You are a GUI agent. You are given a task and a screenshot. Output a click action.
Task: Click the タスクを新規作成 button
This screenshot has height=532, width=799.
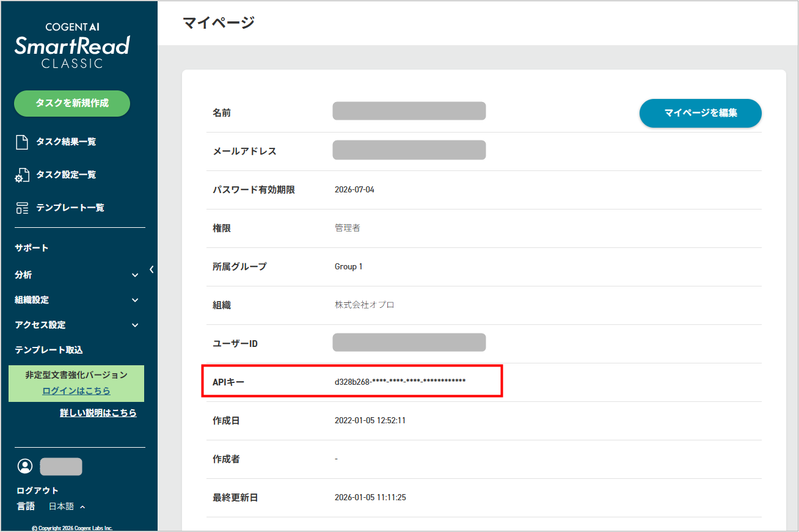click(x=71, y=103)
